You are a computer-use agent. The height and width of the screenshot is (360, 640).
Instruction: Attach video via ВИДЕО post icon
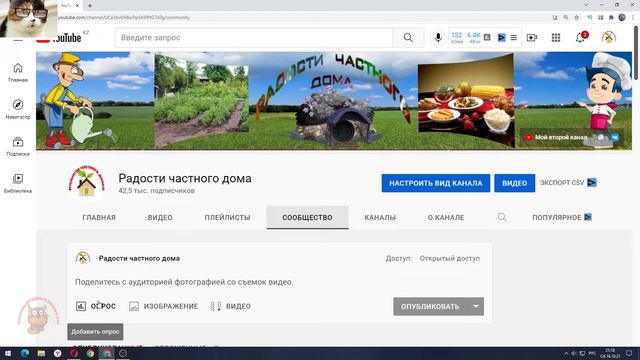216,306
